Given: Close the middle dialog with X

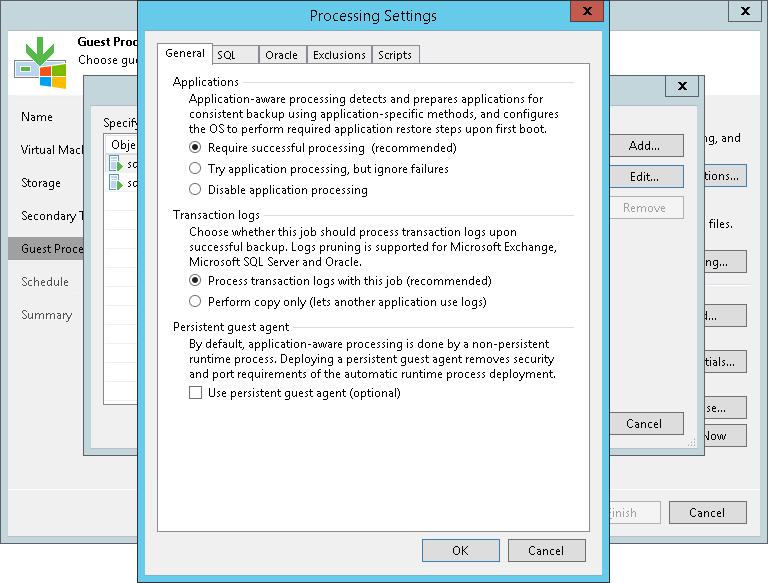Looking at the screenshot, I should [682, 86].
